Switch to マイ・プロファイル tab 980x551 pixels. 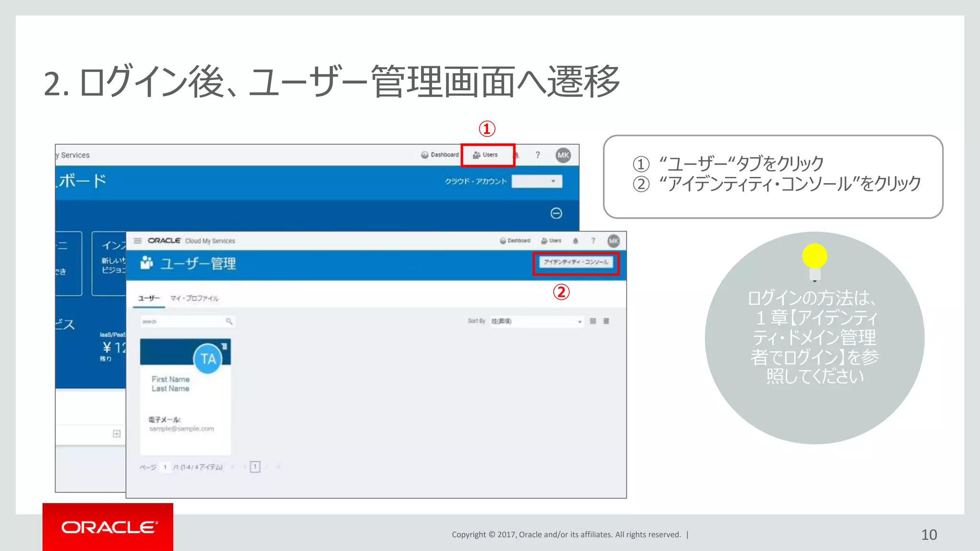pyautogui.click(x=194, y=298)
